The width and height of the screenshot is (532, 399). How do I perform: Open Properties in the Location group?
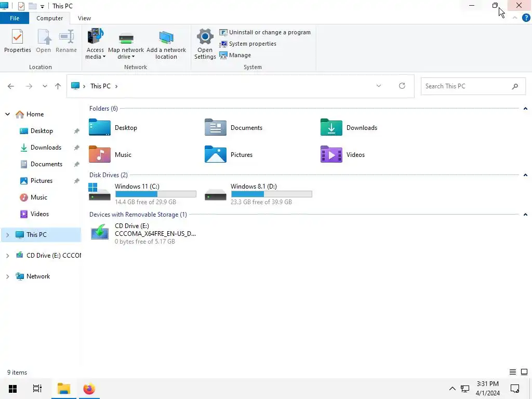[17, 41]
